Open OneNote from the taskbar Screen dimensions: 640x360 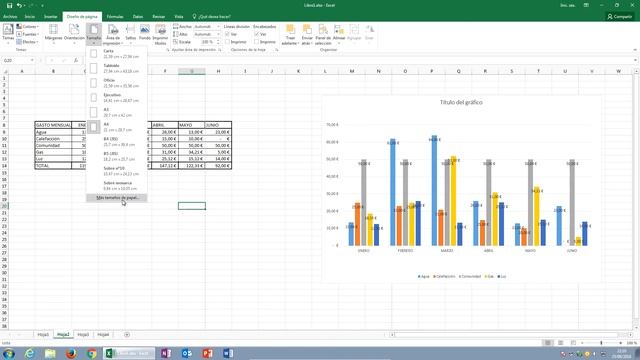[166, 353]
